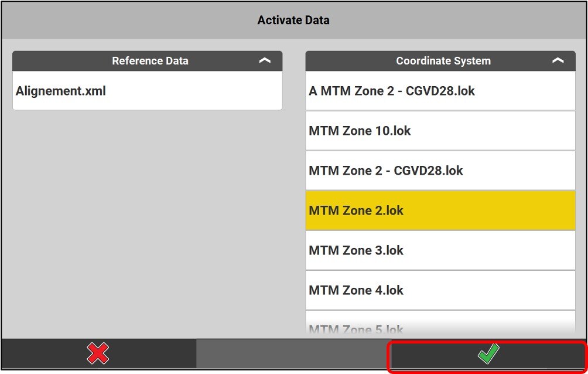Pick MTM Zone 2 - CGVD28.lok entry
This screenshot has width=588, height=374.
[x=386, y=171]
